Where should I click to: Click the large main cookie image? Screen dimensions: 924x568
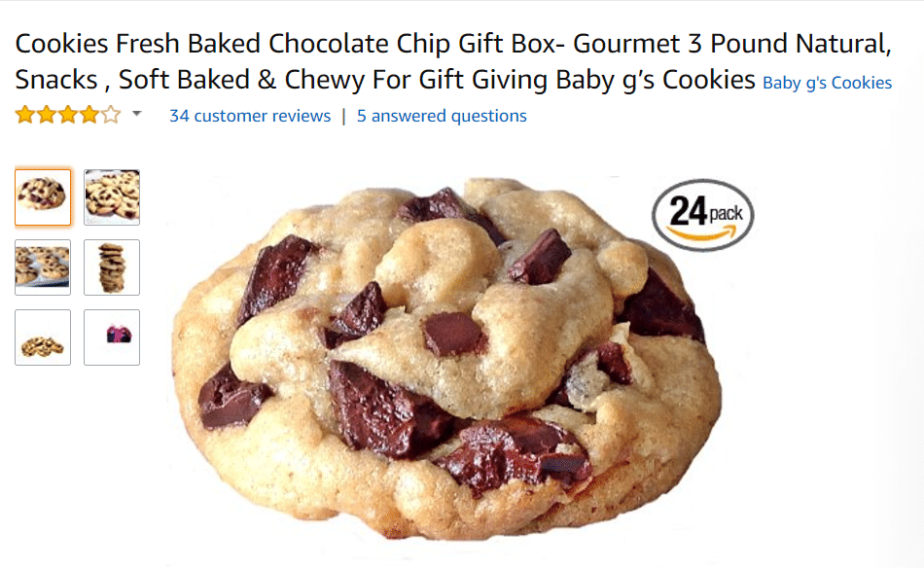pos(446,358)
